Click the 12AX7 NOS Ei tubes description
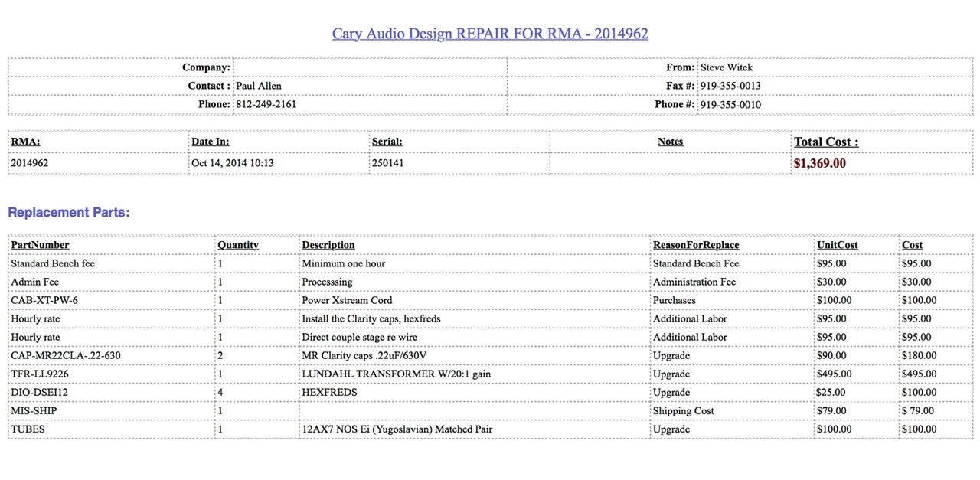 point(397,429)
